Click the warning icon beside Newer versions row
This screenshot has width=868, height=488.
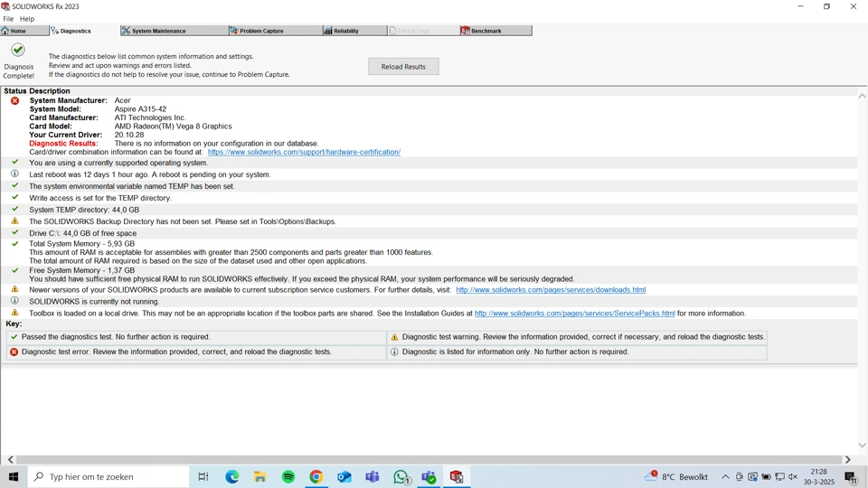[x=15, y=289]
